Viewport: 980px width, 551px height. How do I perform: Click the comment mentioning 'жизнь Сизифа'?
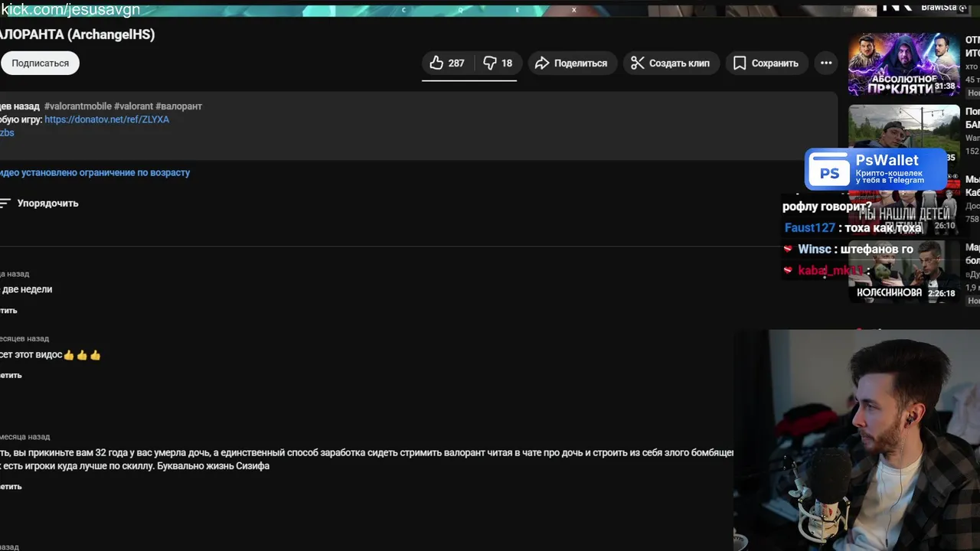(x=367, y=459)
